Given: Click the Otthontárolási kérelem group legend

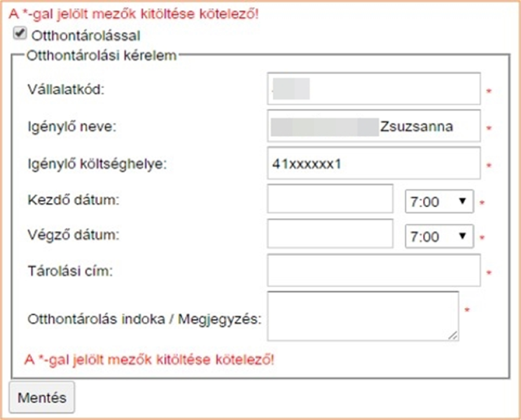Looking at the screenshot, I should [x=101, y=56].
